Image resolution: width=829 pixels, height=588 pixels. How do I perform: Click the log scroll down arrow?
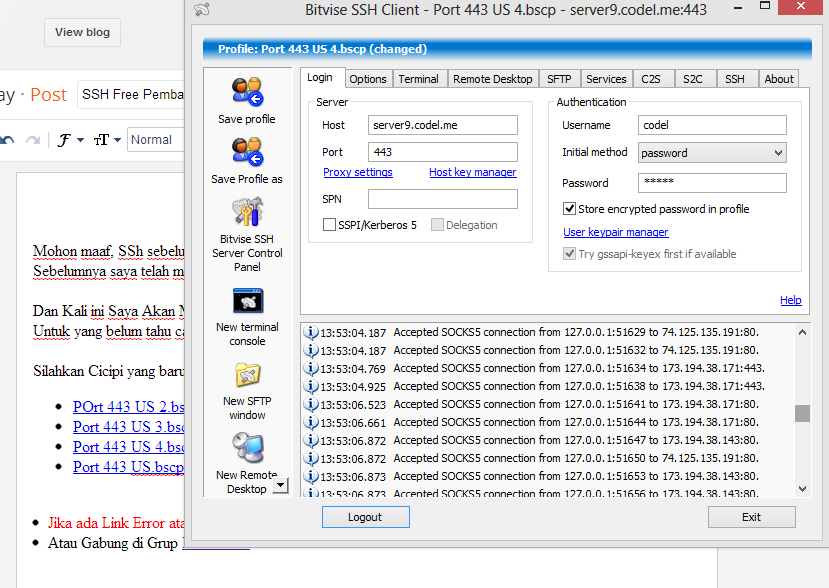pos(802,489)
